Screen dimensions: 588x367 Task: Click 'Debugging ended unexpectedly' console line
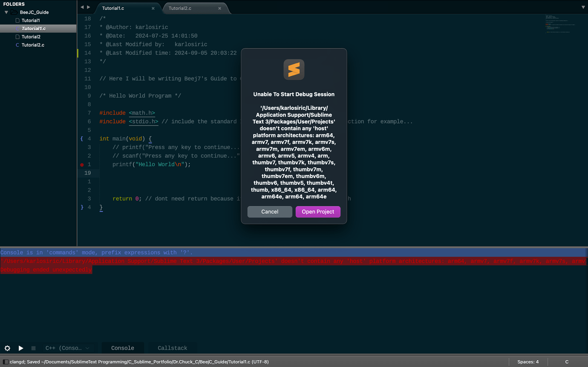click(46, 270)
